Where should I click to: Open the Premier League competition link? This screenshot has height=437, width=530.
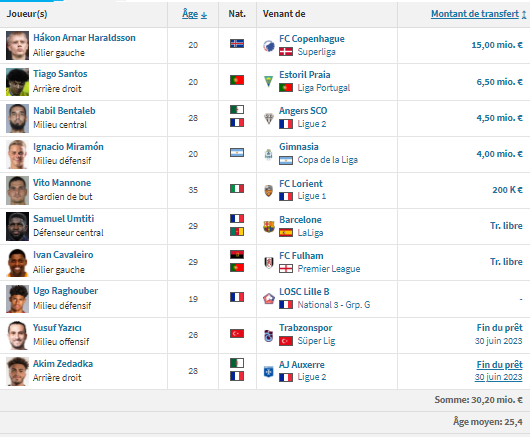click(329, 269)
